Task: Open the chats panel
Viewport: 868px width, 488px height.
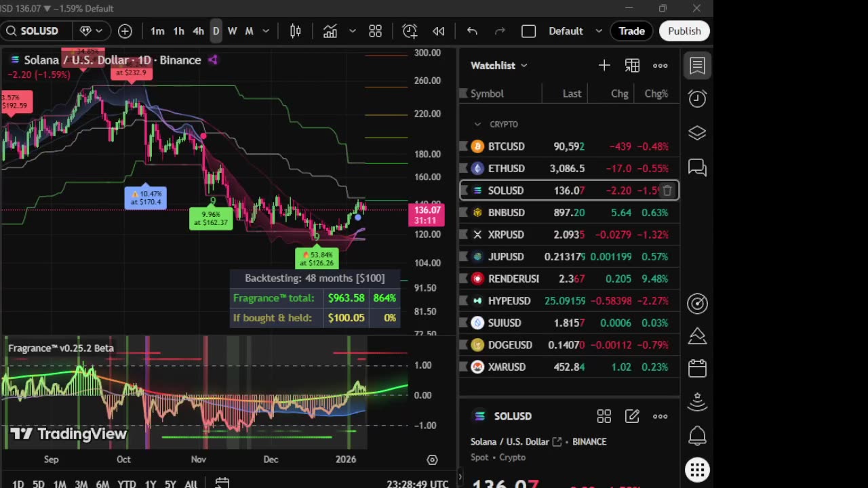Action: [697, 167]
